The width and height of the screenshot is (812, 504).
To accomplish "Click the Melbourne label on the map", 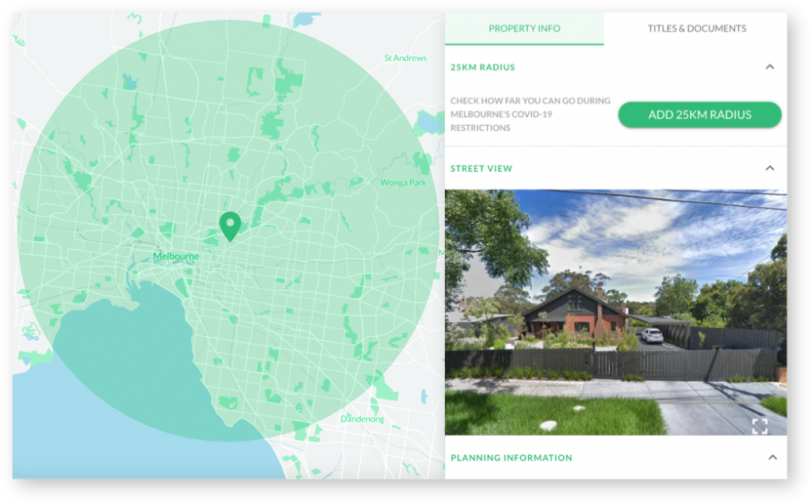I will coord(175,255).
